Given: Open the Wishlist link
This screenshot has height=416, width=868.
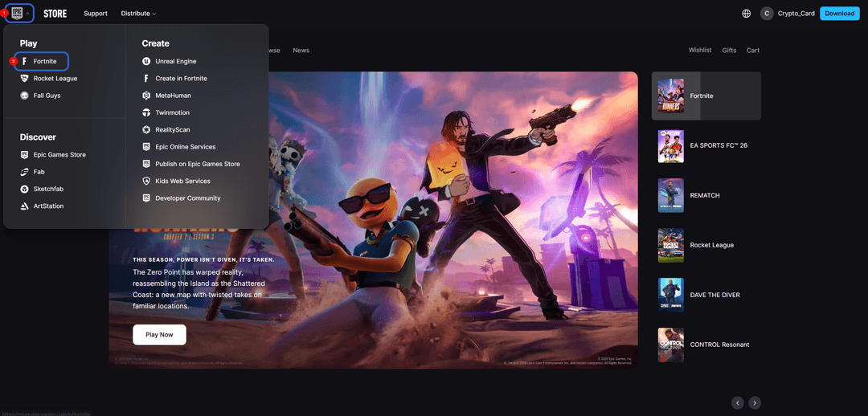Looking at the screenshot, I should tap(700, 51).
